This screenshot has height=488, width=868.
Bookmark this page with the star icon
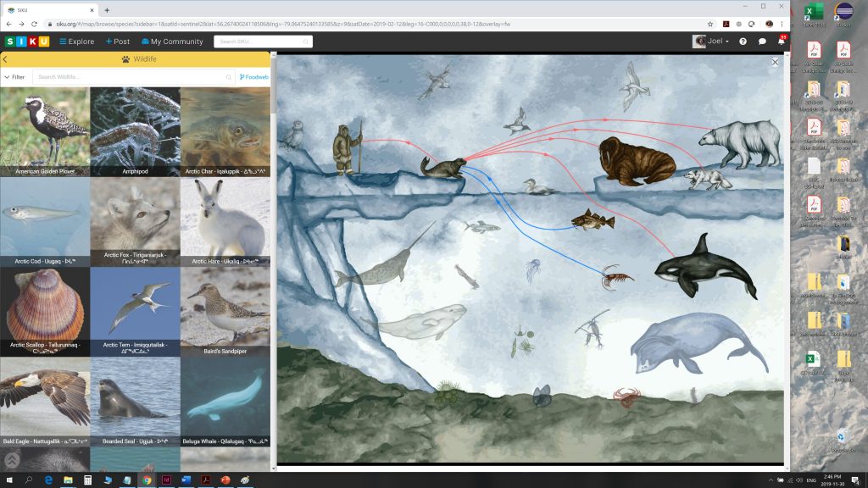(710, 24)
